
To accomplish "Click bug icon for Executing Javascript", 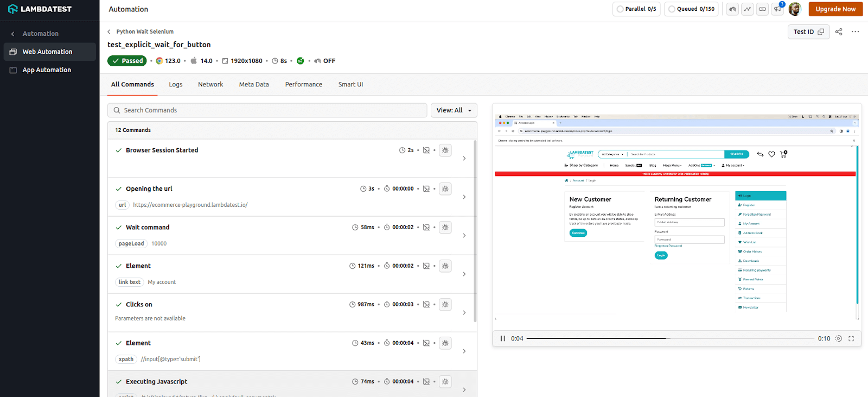I will coord(445,382).
